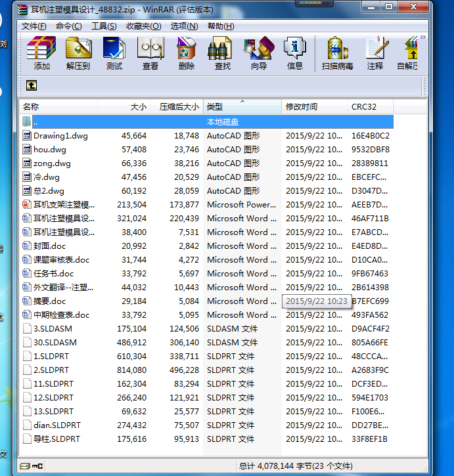Select the parent folder '..' row
This screenshot has width=454, height=476.
coord(208,122)
